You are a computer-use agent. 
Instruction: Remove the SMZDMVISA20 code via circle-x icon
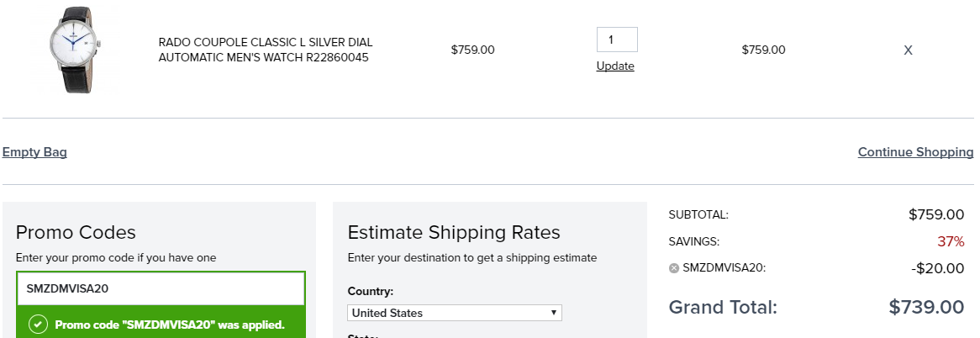[674, 269]
